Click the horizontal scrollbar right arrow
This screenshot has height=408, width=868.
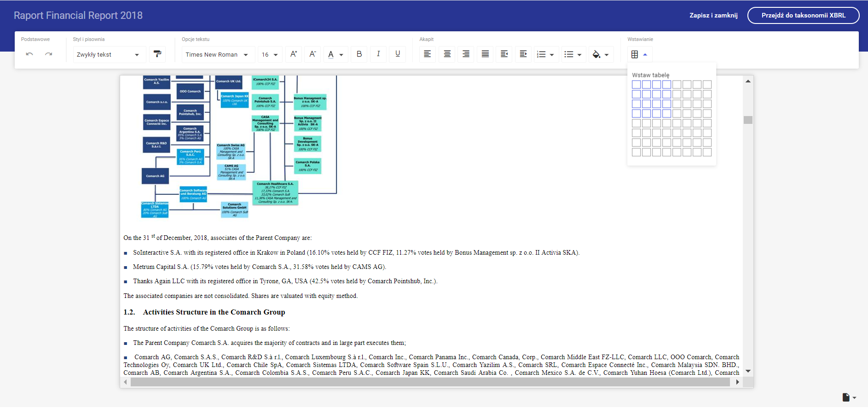pyautogui.click(x=737, y=382)
